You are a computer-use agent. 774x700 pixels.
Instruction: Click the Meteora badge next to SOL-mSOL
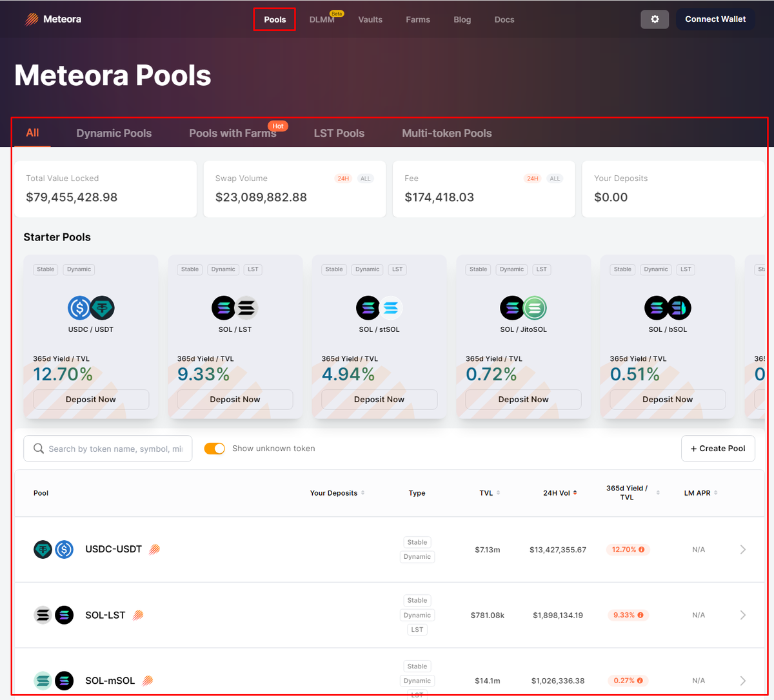(x=148, y=681)
